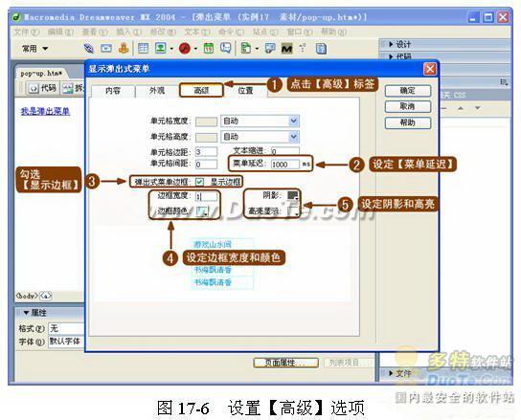Image resolution: width=521 pixels, height=420 pixels.
Task: Click the Head tags icon
Action: point(303,48)
